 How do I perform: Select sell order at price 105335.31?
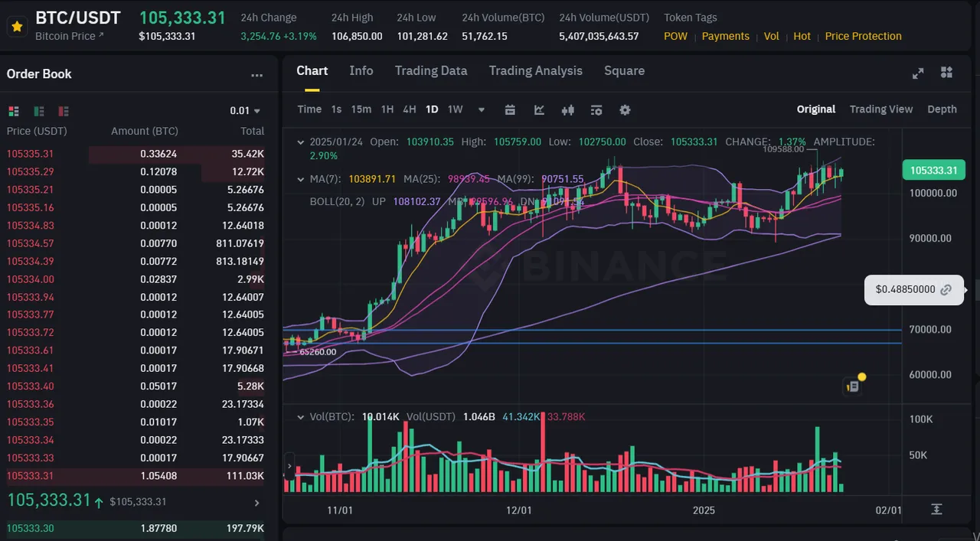[135, 154]
